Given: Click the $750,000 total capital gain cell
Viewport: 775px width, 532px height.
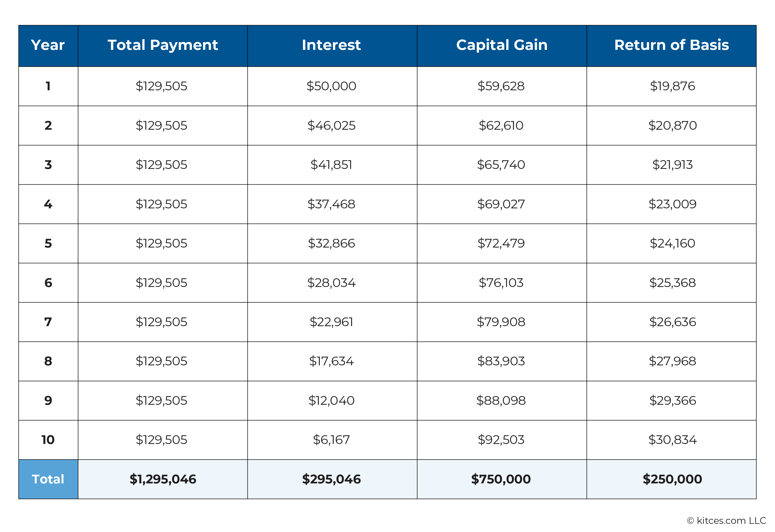Looking at the screenshot, I should 501,479.
